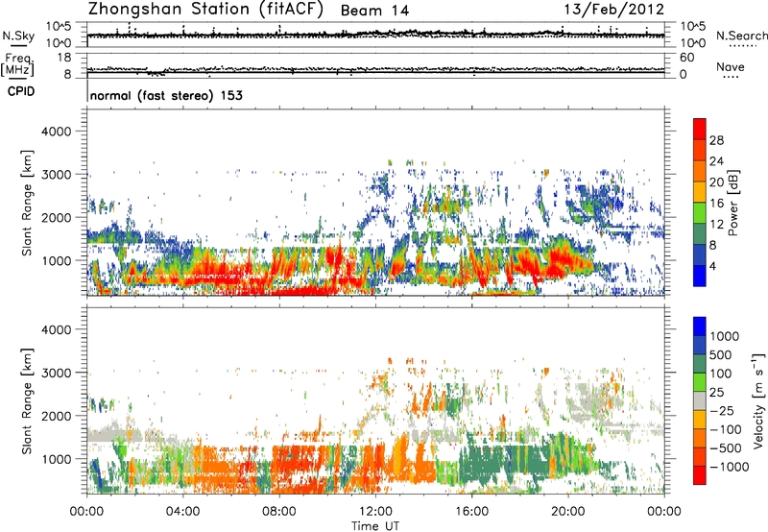Click the "Slant Range [km]" label of velocity panel
This screenshot has height=532, width=768.
click(27, 400)
